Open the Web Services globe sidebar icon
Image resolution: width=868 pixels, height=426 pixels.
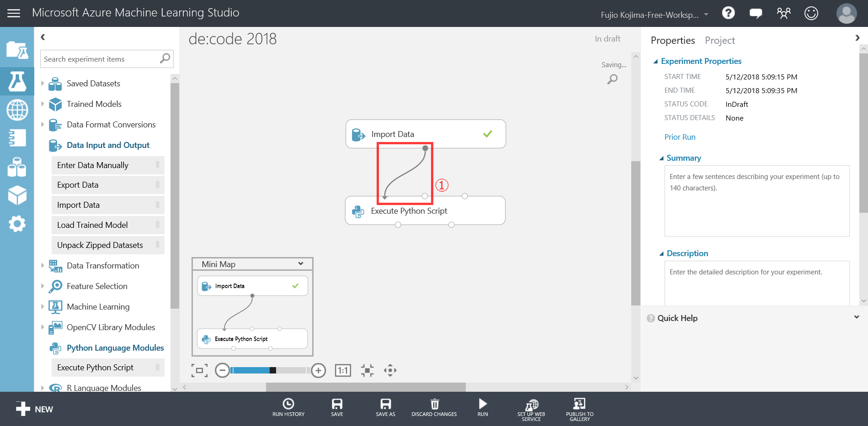tap(17, 110)
